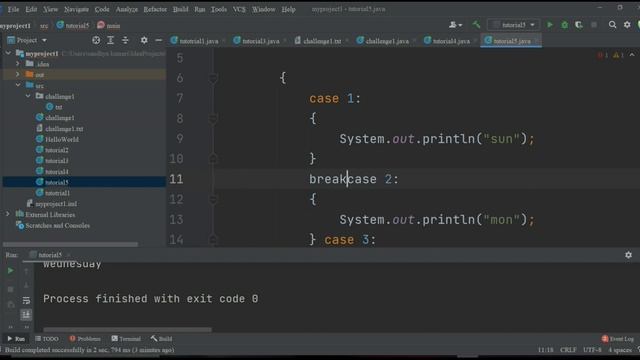
Task: Click the Run tool window button
Action: [16, 339]
